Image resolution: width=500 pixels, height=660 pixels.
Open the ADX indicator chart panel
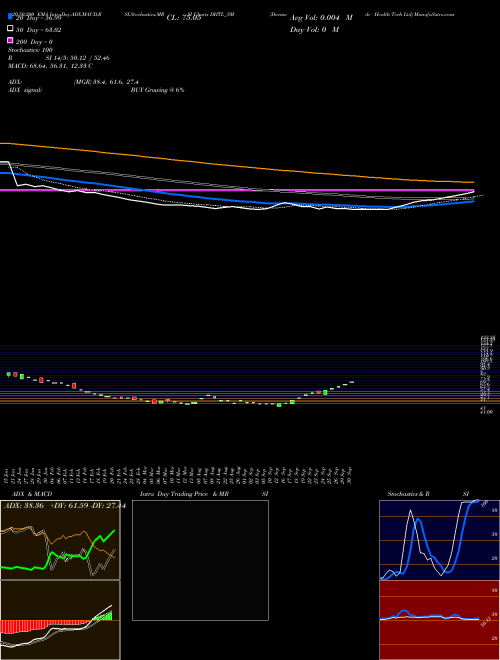(60, 540)
